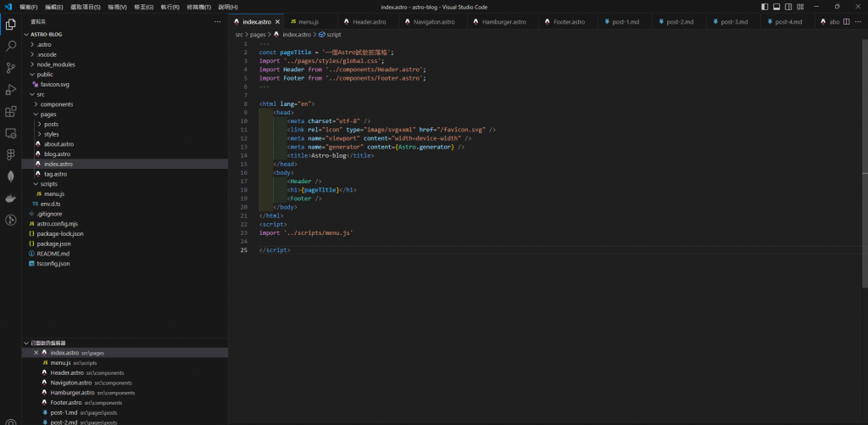Expand the components folder
Image resolution: width=868 pixels, height=425 pixels.
click(x=56, y=104)
